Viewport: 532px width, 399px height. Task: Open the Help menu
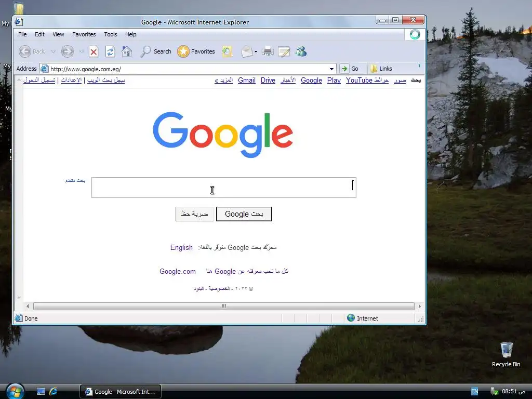pos(130,34)
